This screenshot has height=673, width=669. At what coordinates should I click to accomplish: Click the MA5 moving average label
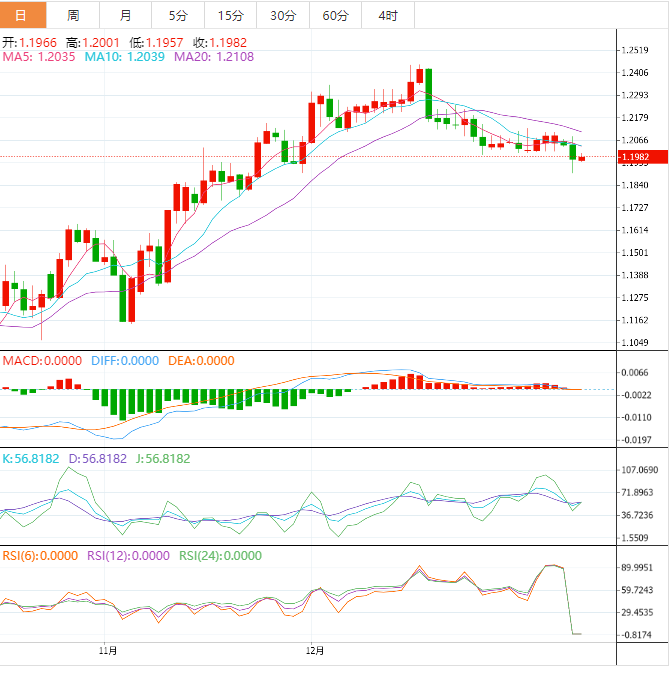[37, 58]
